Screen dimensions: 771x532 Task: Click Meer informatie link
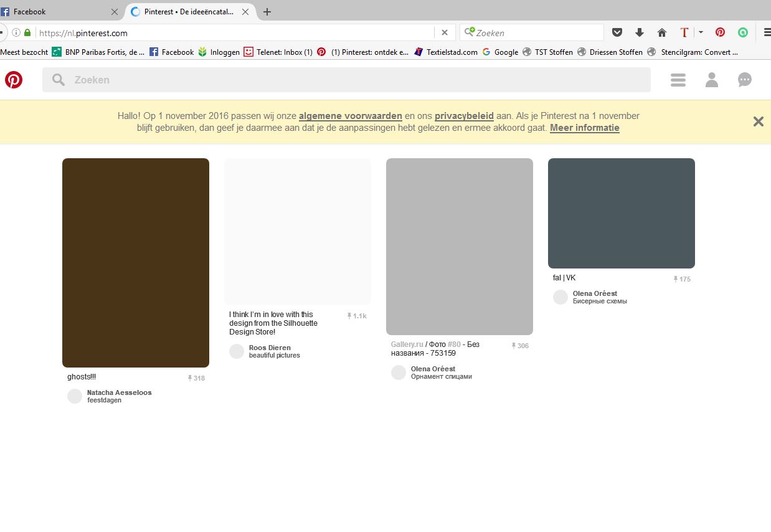585,128
